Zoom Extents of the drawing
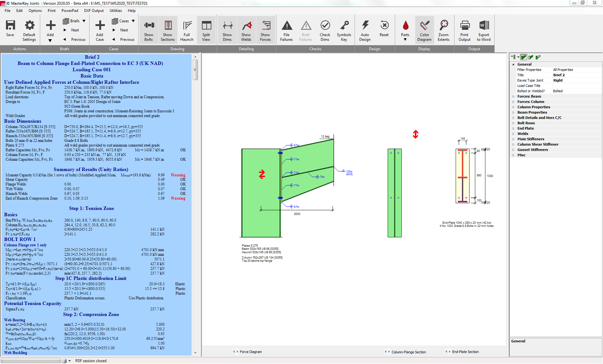This screenshot has width=603, height=364. 443,30
